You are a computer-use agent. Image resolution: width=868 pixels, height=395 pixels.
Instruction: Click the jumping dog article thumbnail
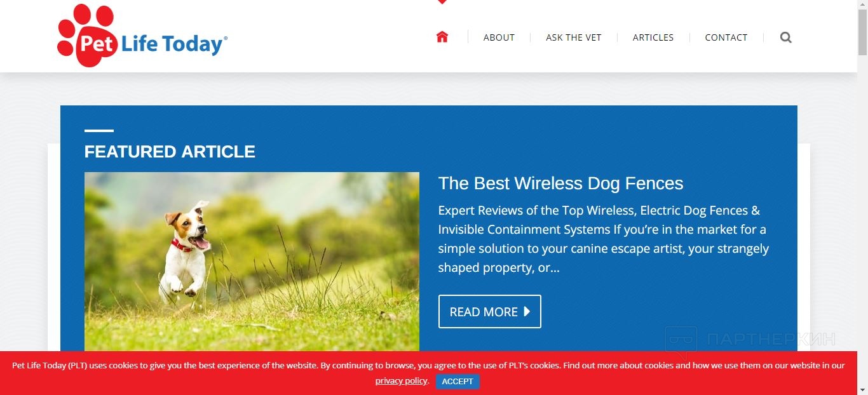point(252,262)
